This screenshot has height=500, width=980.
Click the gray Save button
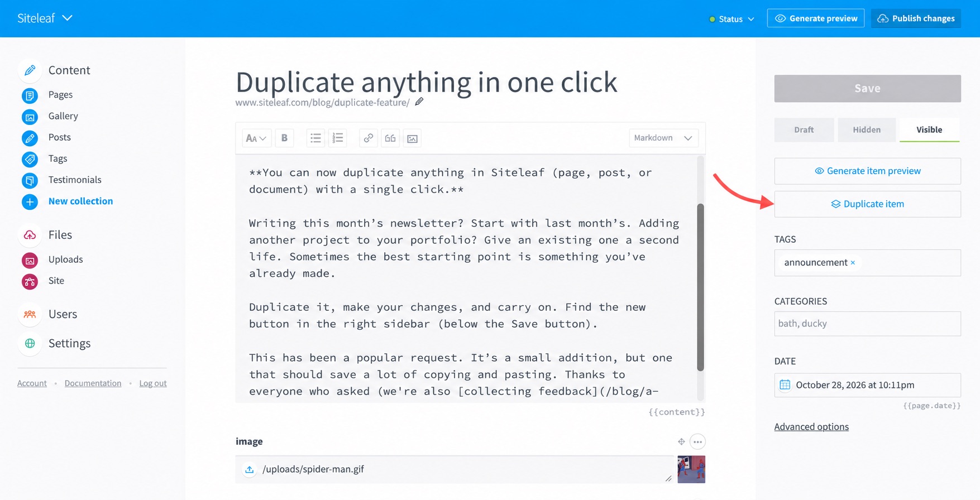tap(867, 89)
